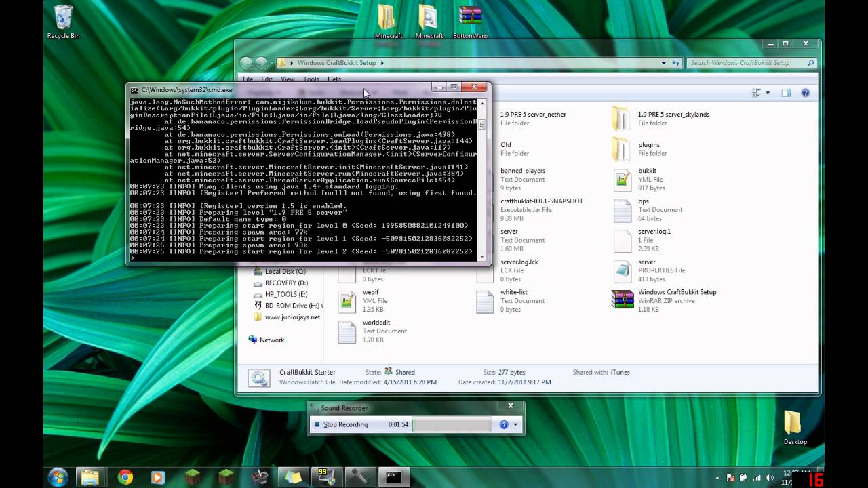Select the "1.9 PRE 5 server_nether" folder name
The image size is (868, 488).
tap(533, 115)
